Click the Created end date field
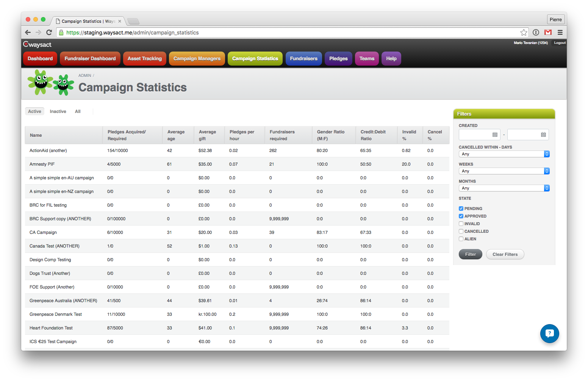Image resolution: width=588 pixels, height=381 pixels. tap(528, 135)
